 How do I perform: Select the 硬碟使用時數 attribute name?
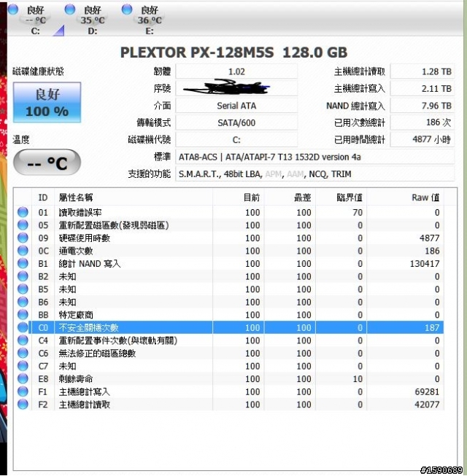pyautogui.click(x=85, y=238)
